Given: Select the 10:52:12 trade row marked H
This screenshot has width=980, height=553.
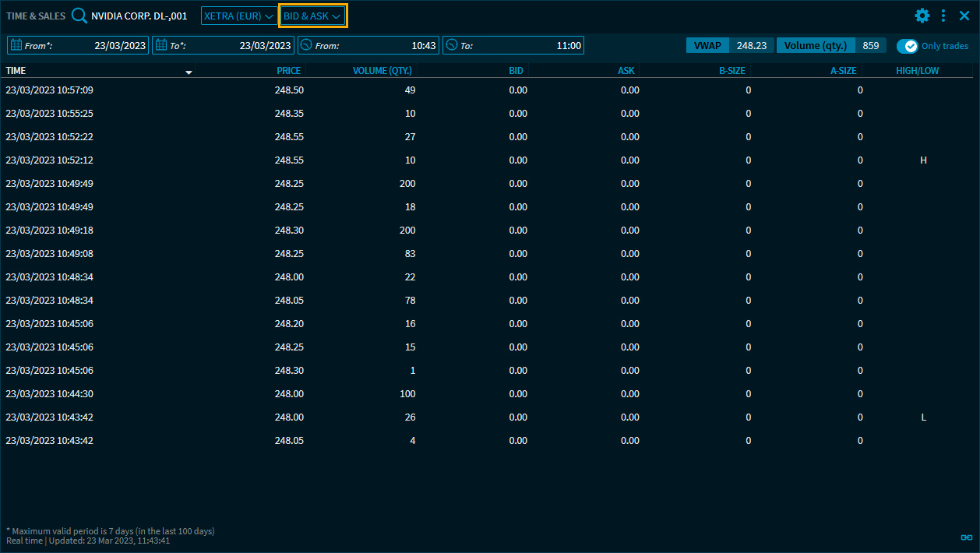Looking at the screenshot, I should click(467, 160).
